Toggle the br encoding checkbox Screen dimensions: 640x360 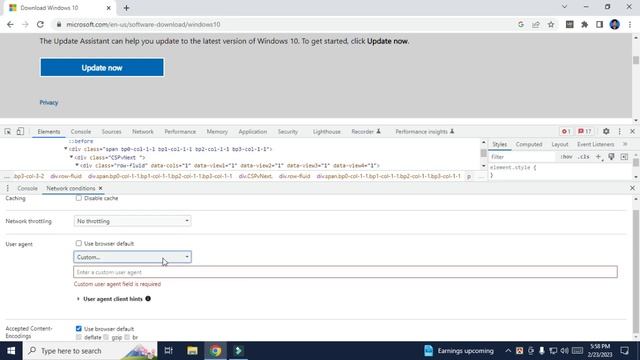tap(127, 337)
